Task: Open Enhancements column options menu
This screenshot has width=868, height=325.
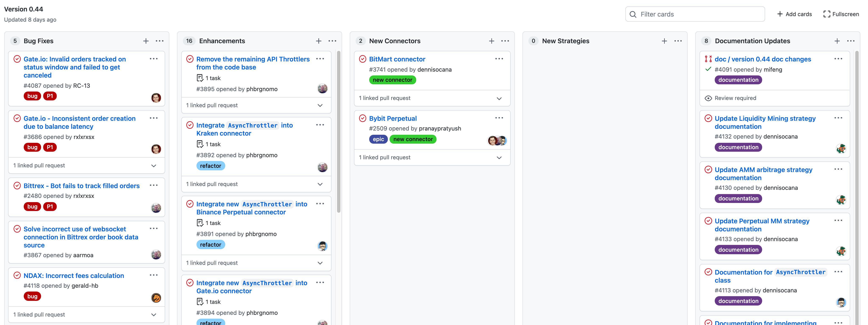Action: [x=333, y=41]
